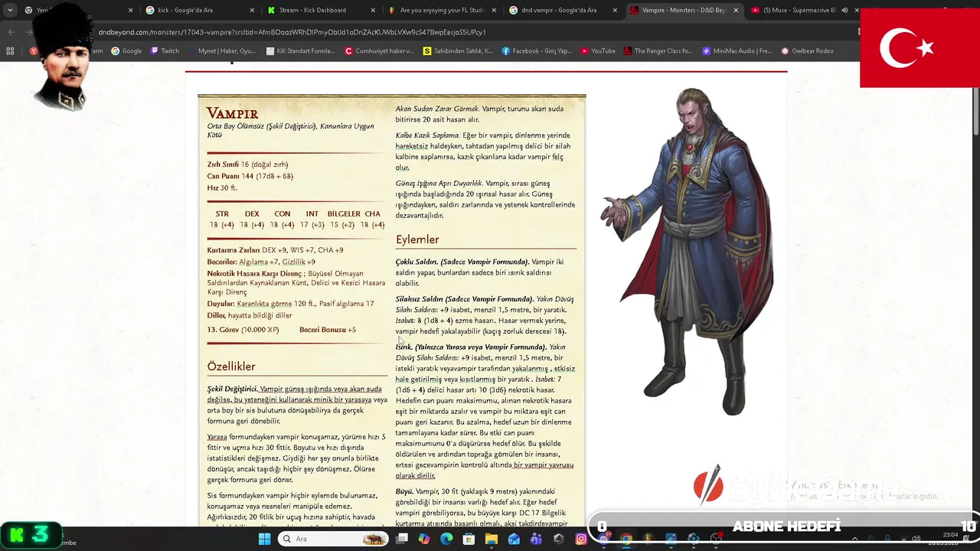Click the browser address bar URL
The width and height of the screenshot is (980, 551).
pyautogui.click(x=292, y=32)
